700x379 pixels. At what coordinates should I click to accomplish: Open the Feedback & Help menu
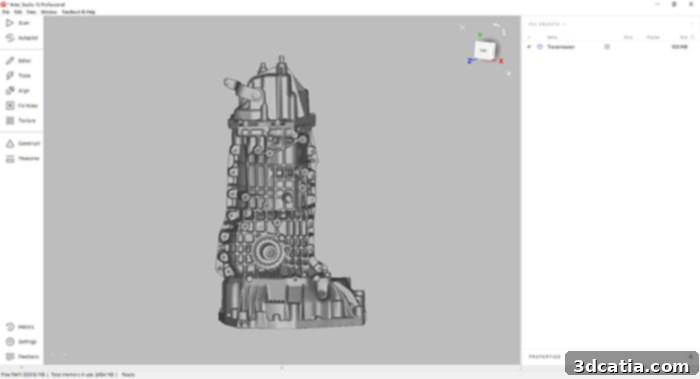point(79,12)
